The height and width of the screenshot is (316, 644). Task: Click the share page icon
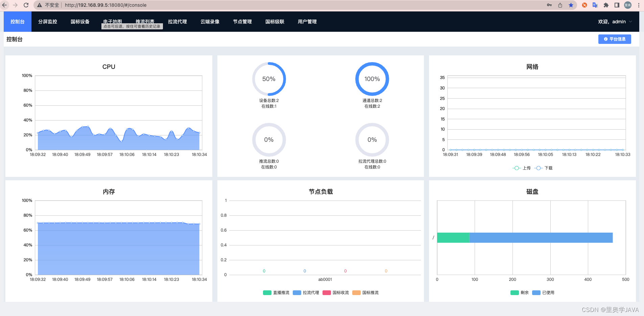click(x=560, y=5)
